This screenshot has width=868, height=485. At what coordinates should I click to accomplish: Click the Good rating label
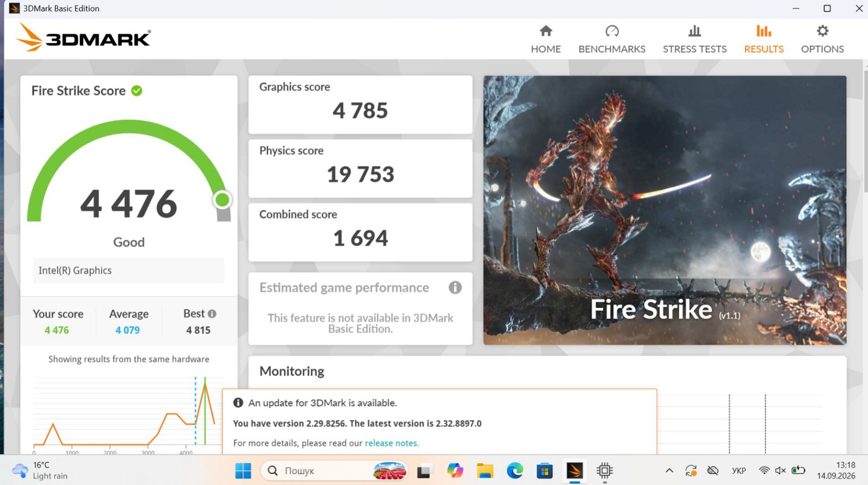tap(129, 242)
